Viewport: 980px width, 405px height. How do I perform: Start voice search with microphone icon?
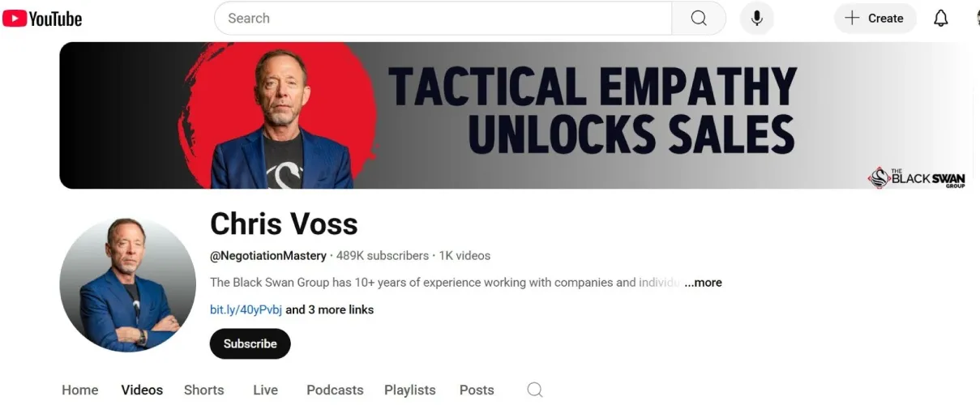pyautogui.click(x=757, y=18)
